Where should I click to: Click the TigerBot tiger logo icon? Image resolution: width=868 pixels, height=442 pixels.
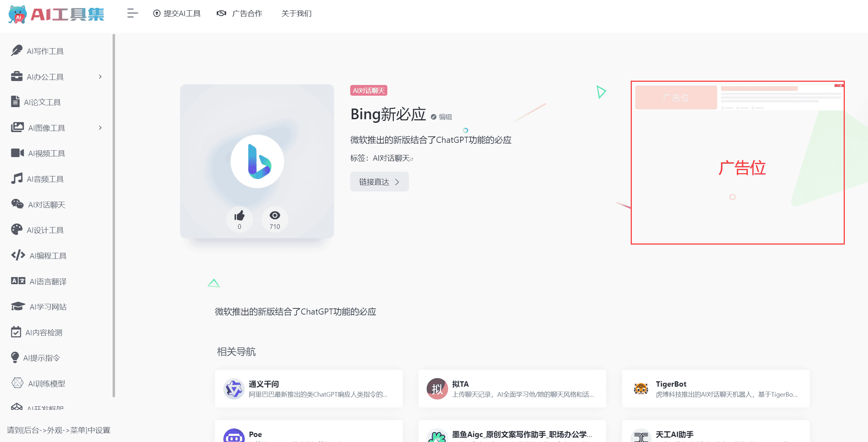pos(641,389)
